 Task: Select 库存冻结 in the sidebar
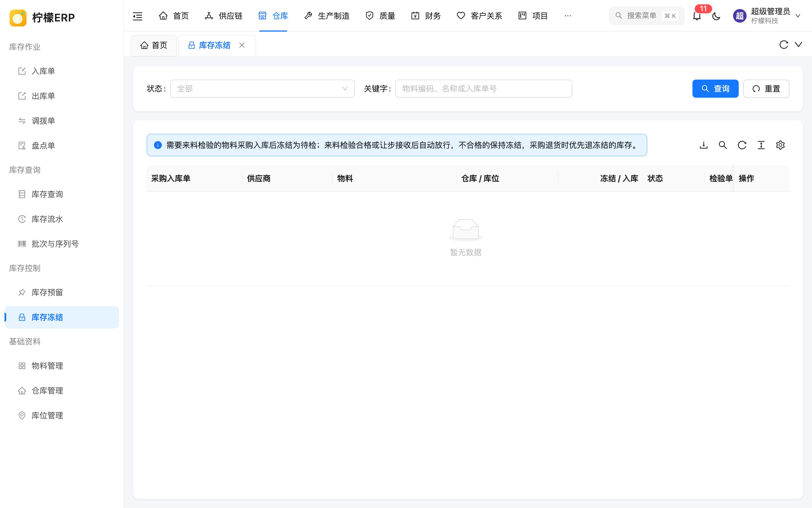pos(62,317)
